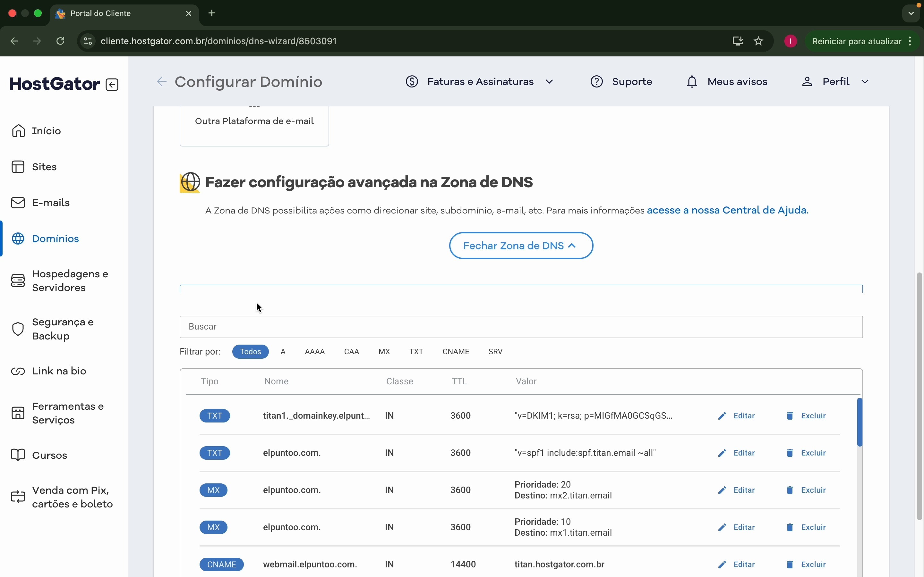Click Reiniciar para atualizar button
Viewport: 924px width, 577px height.
point(856,41)
